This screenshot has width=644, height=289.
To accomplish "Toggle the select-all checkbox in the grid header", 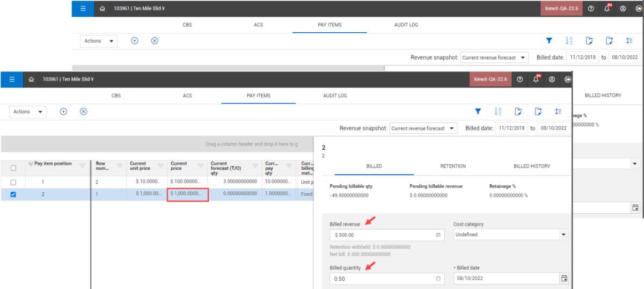I will coord(13,168).
